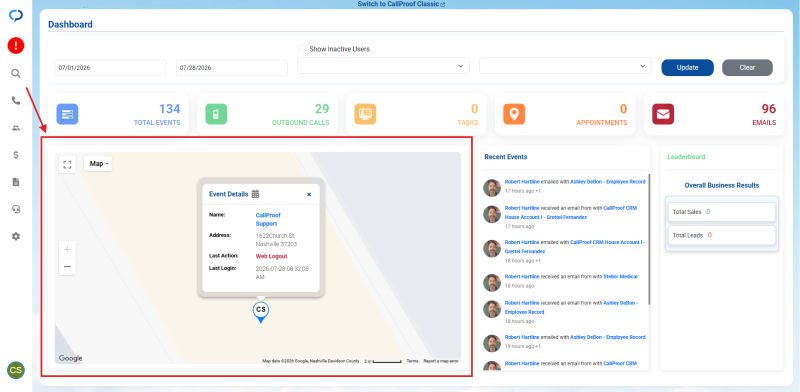The height and width of the screenshot is (392, 800).
Task: Click the Tasks monitor icon
Action: (x=365, y=114)
